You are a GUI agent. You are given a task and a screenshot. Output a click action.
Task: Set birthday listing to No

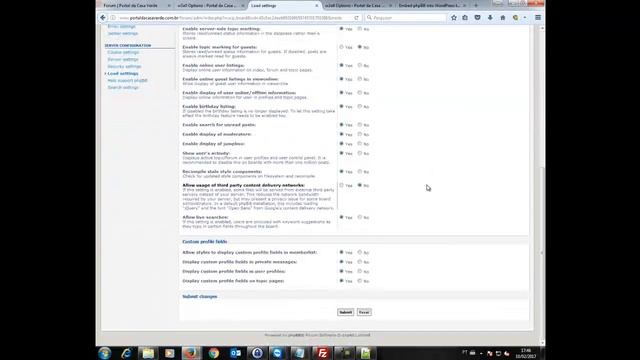360,107
